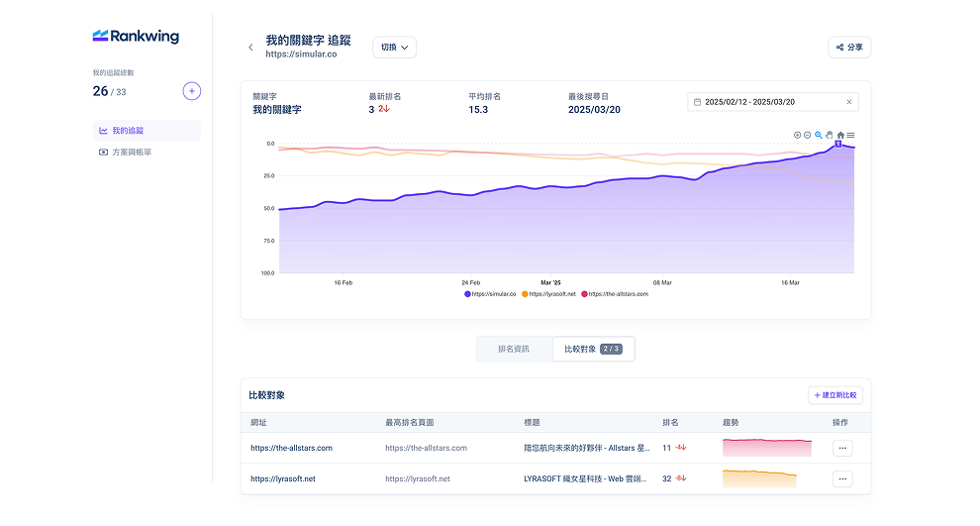Screen dimensions: 980x526
Task: Open the-allstars.com top ranking page link
Action: pos(427,448)
